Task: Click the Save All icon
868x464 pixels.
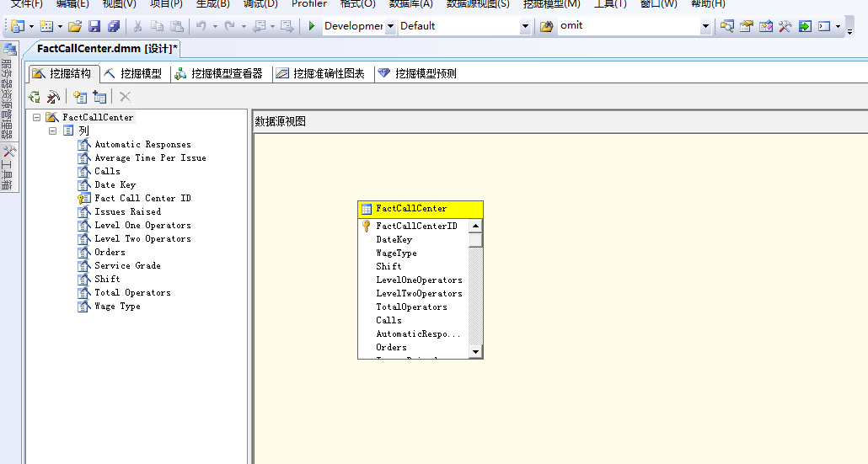Action: tap(114, 26)
